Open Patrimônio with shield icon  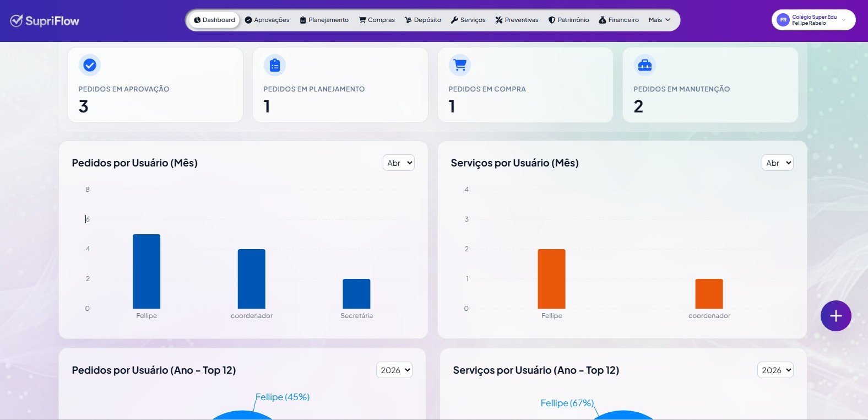pos(568,20)
